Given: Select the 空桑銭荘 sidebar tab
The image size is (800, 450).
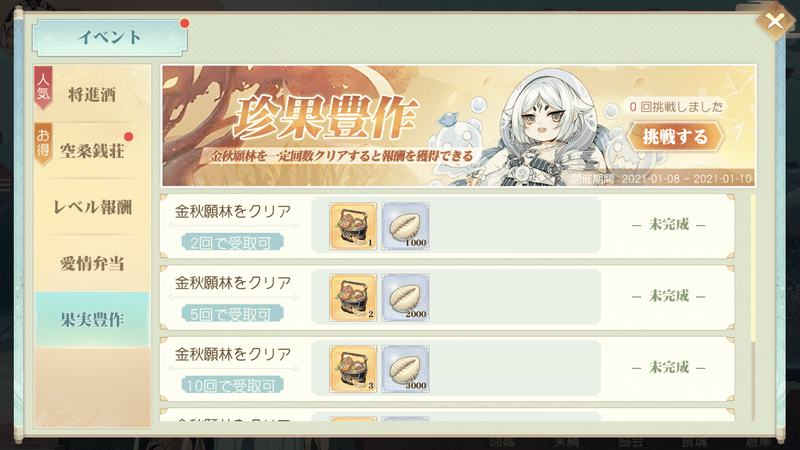Looking at the screenshot, I should click(x=92, y=151).
